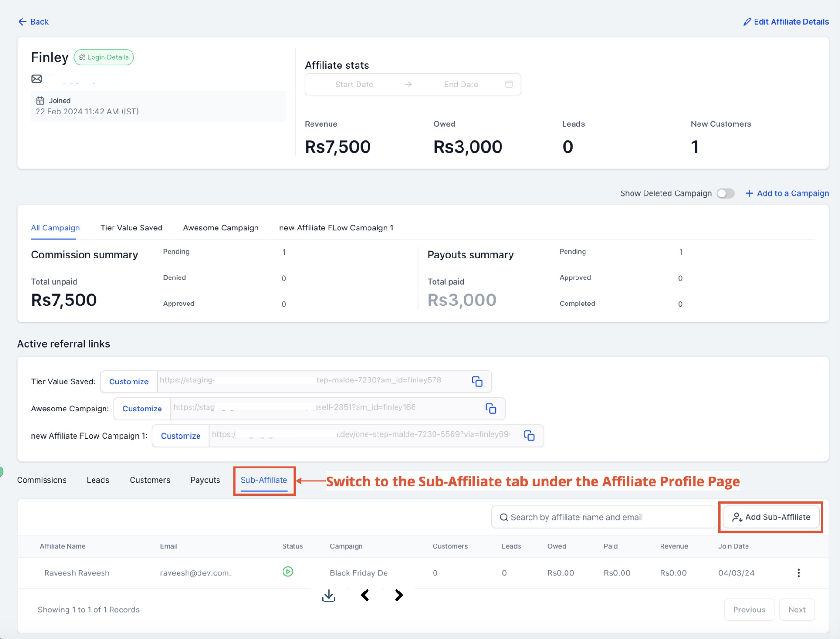Click Add Sub-Affiliate button
This screenshot has width=840, height=639.
click(x=771, y=517)
